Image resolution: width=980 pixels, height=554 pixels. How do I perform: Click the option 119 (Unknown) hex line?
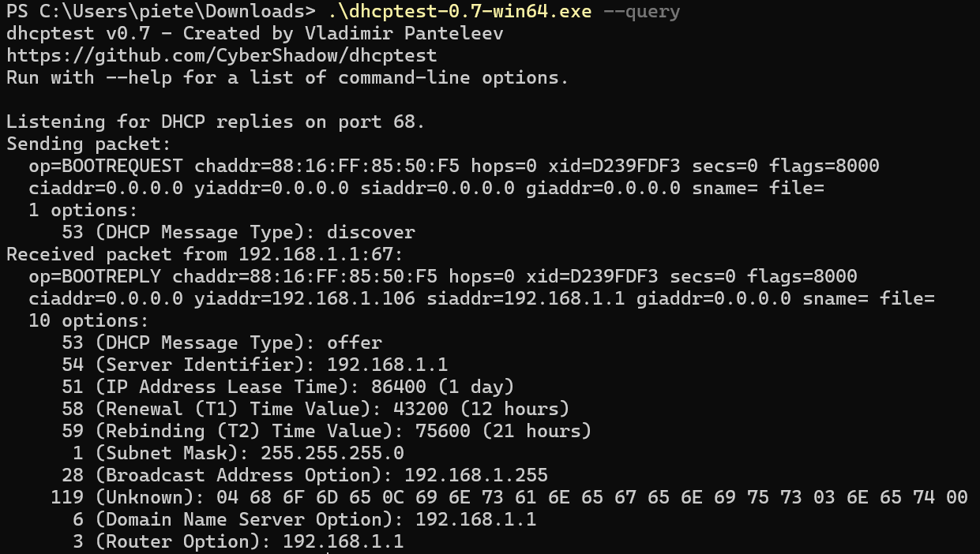pyautogui.click(x=509, y=497)
